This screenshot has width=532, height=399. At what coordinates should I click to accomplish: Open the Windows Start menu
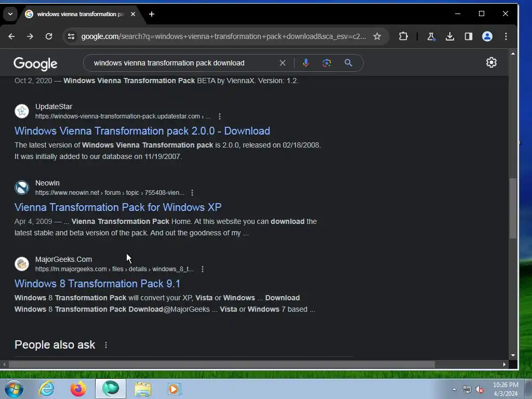click(14, 389)
